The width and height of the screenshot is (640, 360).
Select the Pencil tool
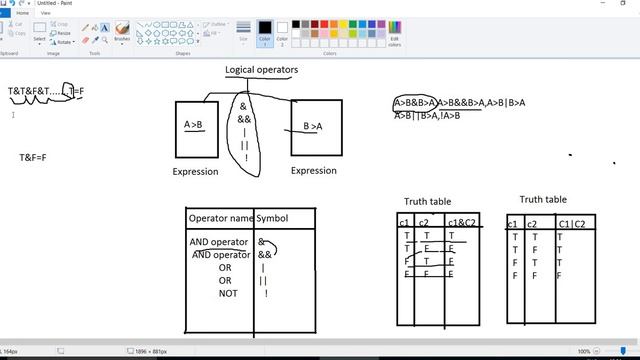(x=85, y=28)
